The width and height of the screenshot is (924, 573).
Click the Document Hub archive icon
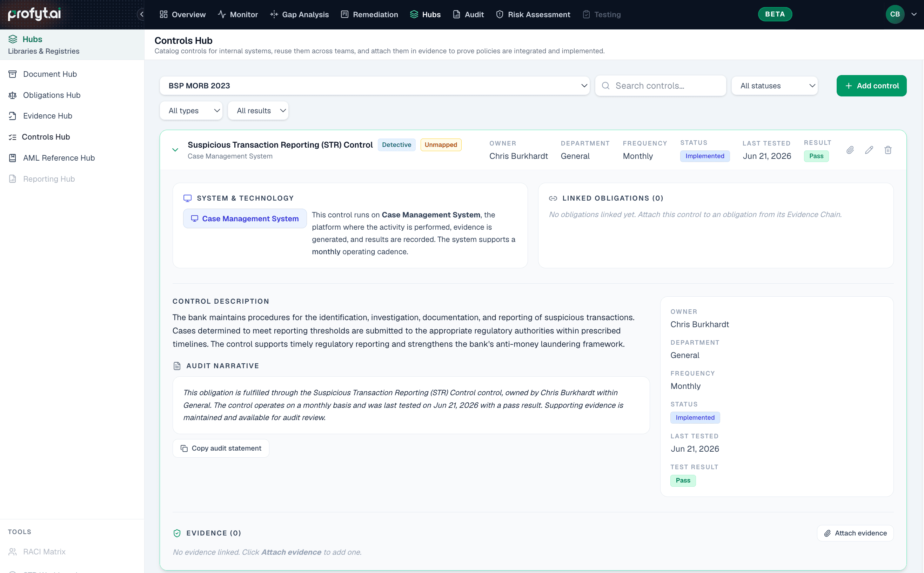13,74
